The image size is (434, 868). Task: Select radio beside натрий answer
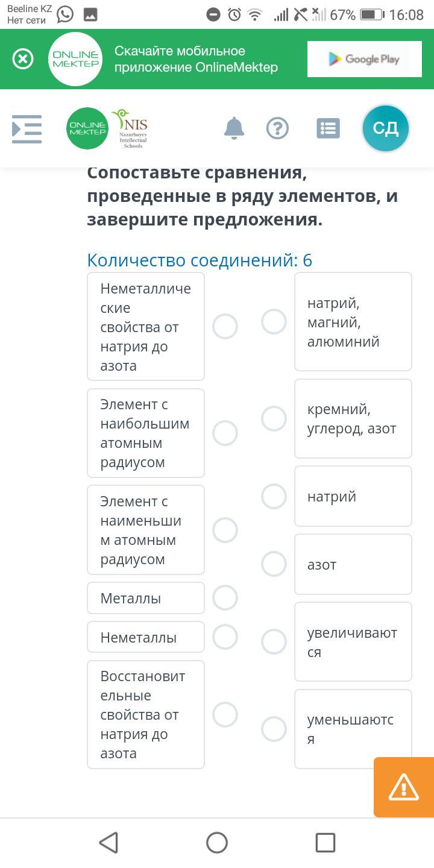tap(274, 496)
